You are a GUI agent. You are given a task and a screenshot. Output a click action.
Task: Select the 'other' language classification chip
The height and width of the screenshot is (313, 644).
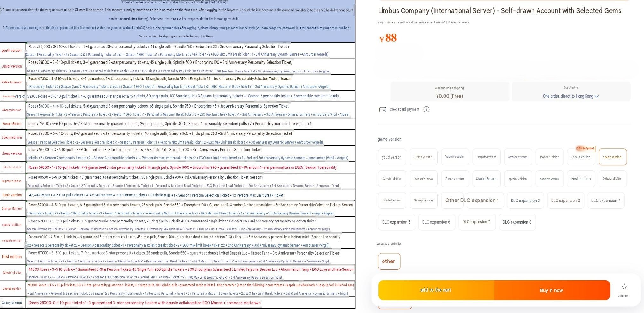pyautogui.click(x=389, y=261)
